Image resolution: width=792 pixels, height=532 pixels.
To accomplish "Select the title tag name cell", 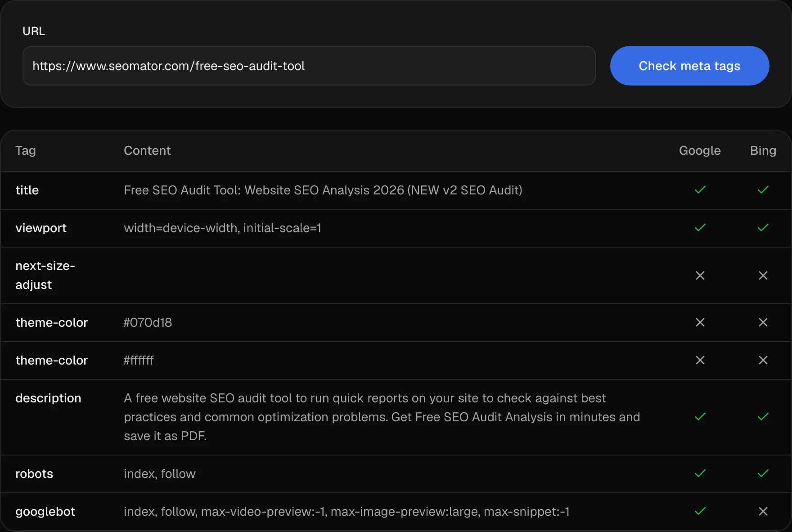I will pos(27,190).
